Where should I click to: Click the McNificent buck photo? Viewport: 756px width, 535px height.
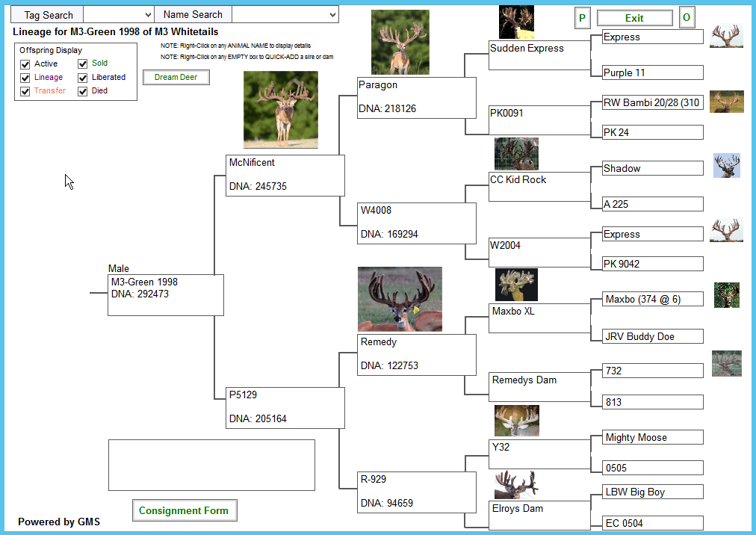[x=281, y=110]
